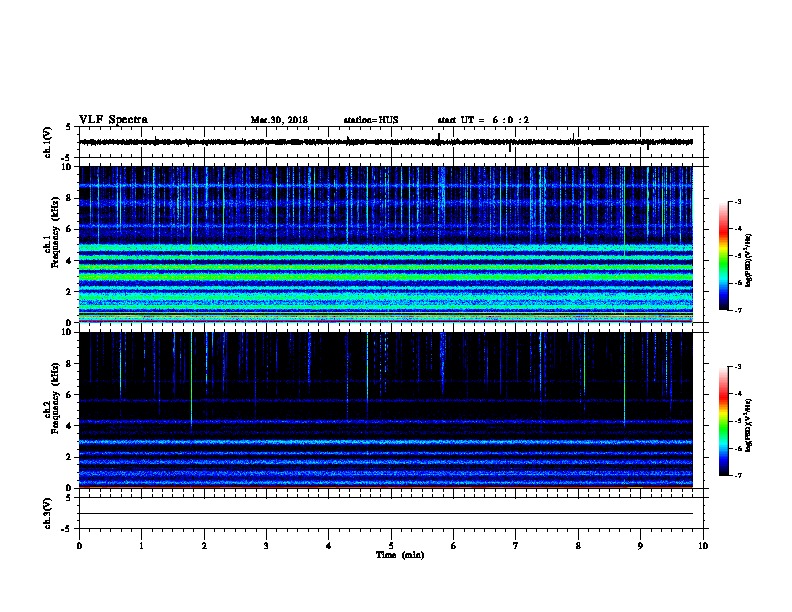The height and width of the screenshot is (612, 792).
Task: Click time axis tick label "8"
Action: coord(578,546)
